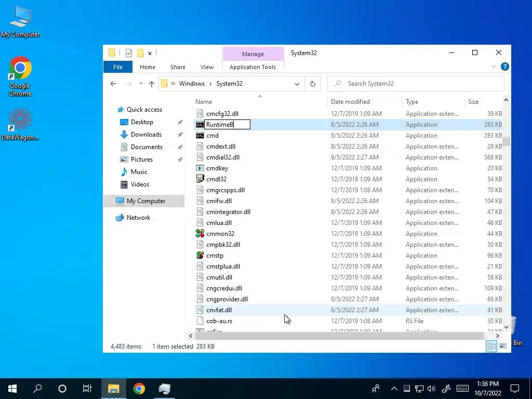Select the Manage contextual tab
Viewport: 532px width, 399px height.
pos(253,54)
